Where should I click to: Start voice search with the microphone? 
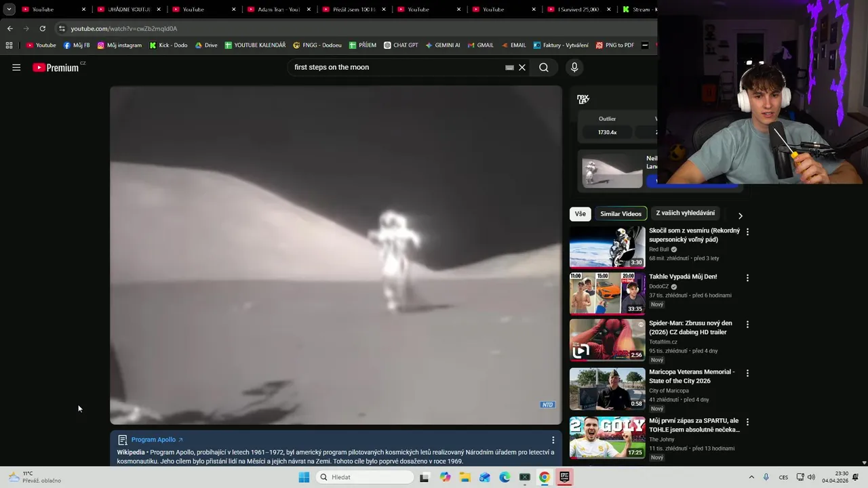tap(574, 68)
